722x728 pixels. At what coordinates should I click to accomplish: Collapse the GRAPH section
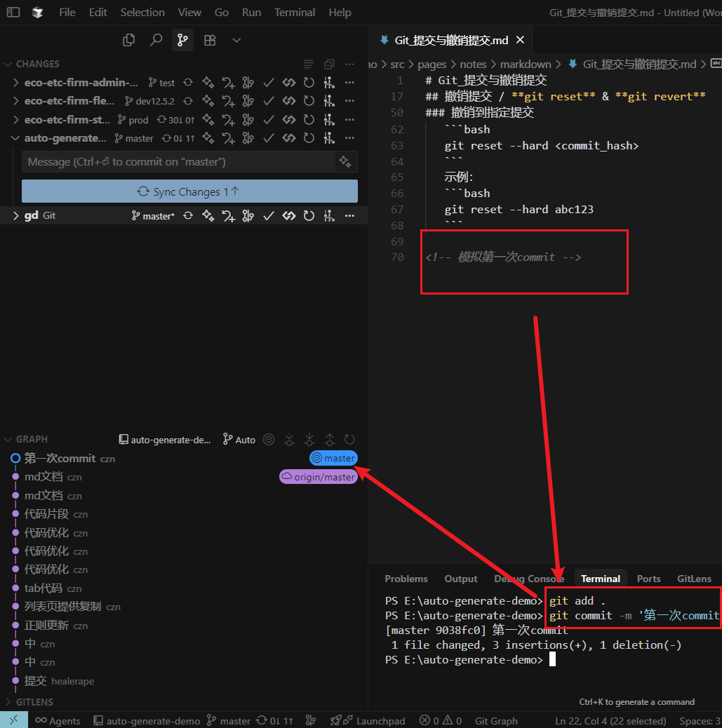(x=8, y=440)
